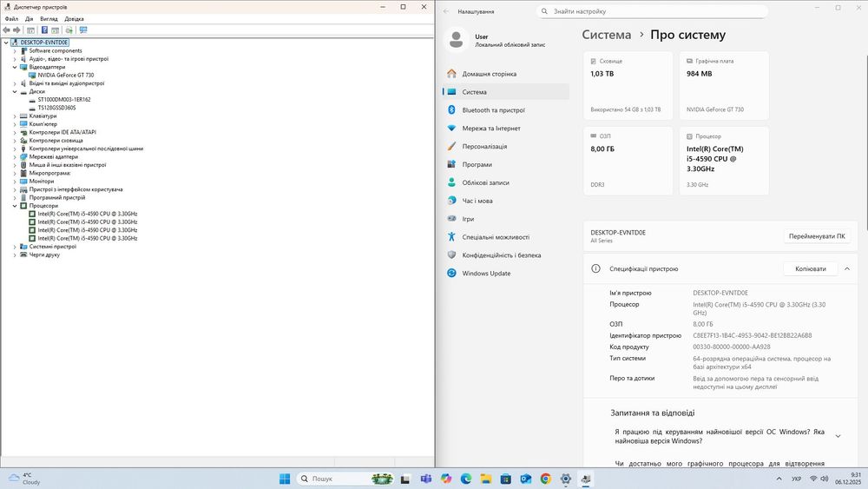The height and width of the screenshot is (489, 868).
Task: Open Windows Update in Settings sidebar
Action: pyautogui.click(x=506, y=274)
